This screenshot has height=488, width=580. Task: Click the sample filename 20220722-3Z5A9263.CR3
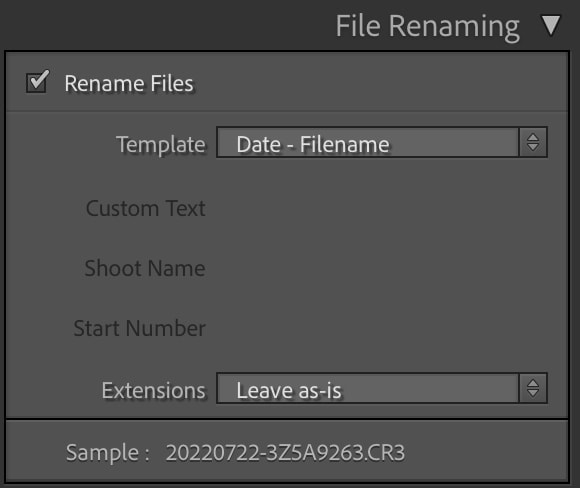285,452
